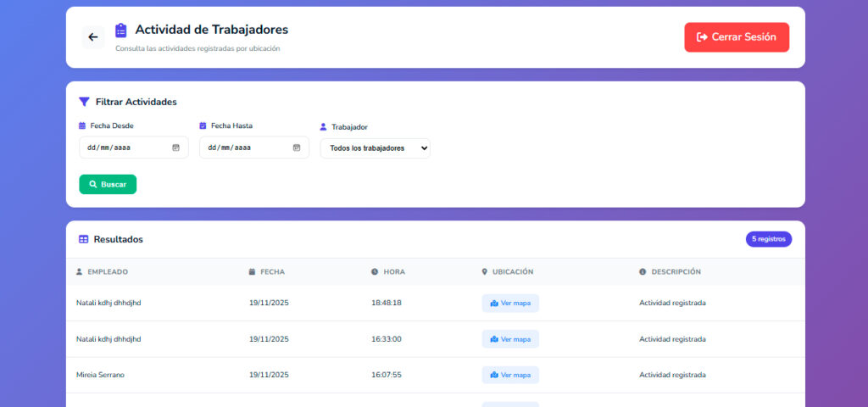Click the Cerrar Sesión button
This screenshot has width=868, height=407.
coord(737,37)
